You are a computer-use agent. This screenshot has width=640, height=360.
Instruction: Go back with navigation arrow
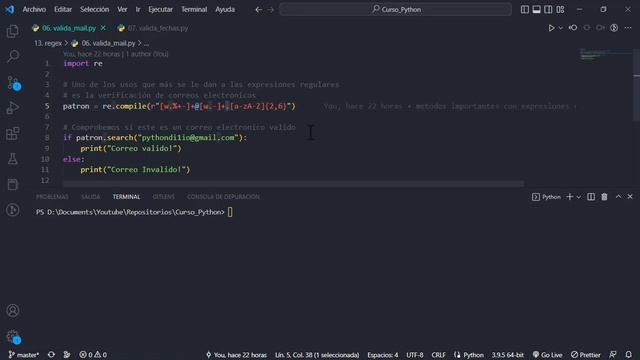tap(258, 9)
